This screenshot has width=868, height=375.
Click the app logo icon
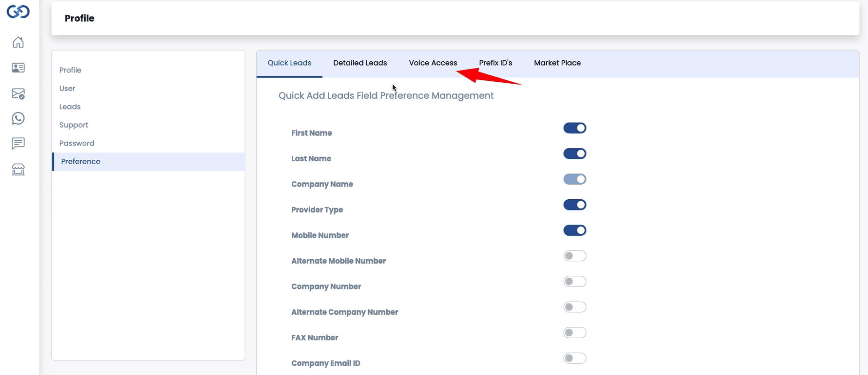18,12
